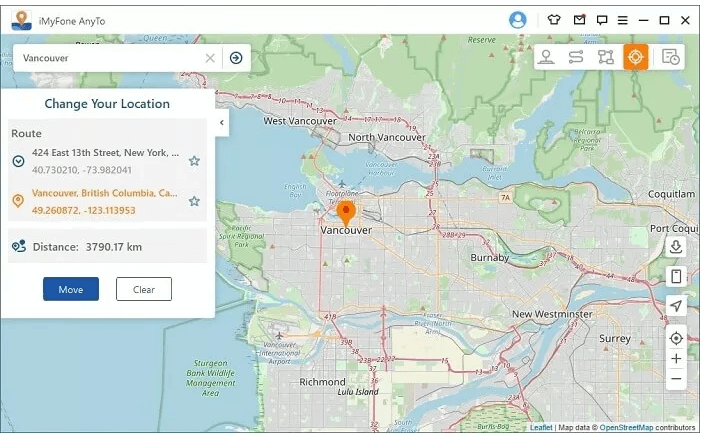Click the blue Move button
The image size is (704, 437).
point(71,289)
